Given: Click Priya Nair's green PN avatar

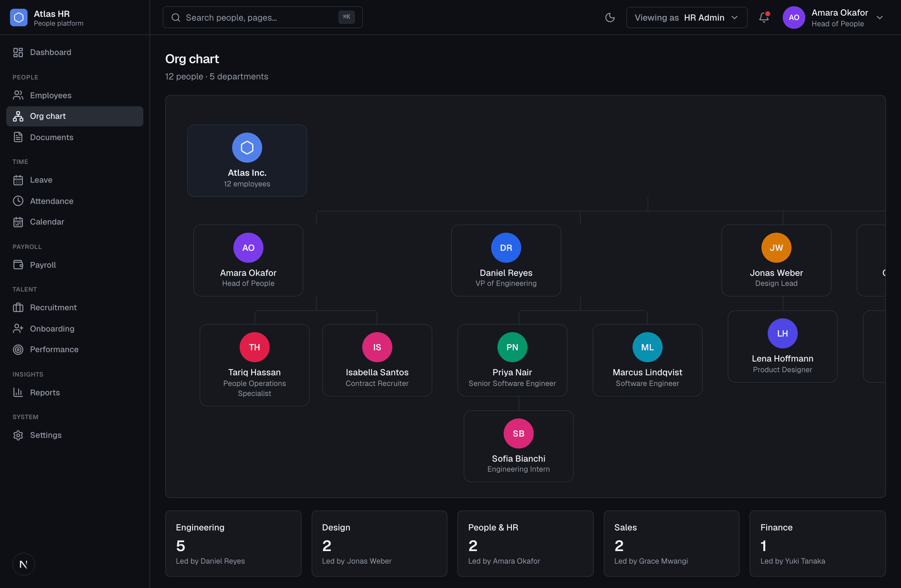Looking at the screenshot, I should click(512, 347).
